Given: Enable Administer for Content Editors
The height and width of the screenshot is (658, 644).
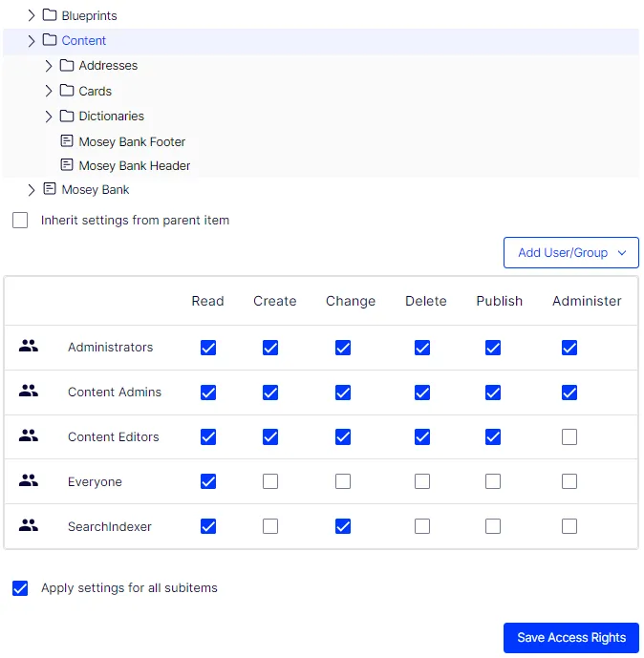Looking at the screenshot, I should (x=569, y=436).
